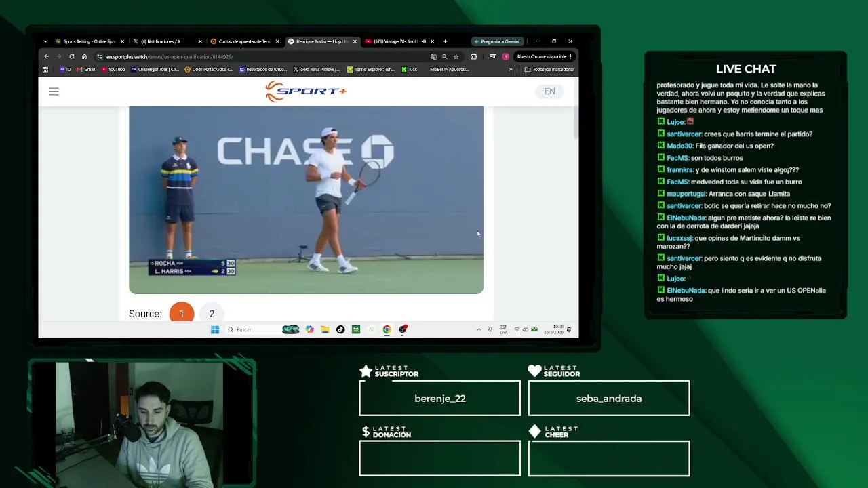Show hidden system tray icons

coord(479,329)
